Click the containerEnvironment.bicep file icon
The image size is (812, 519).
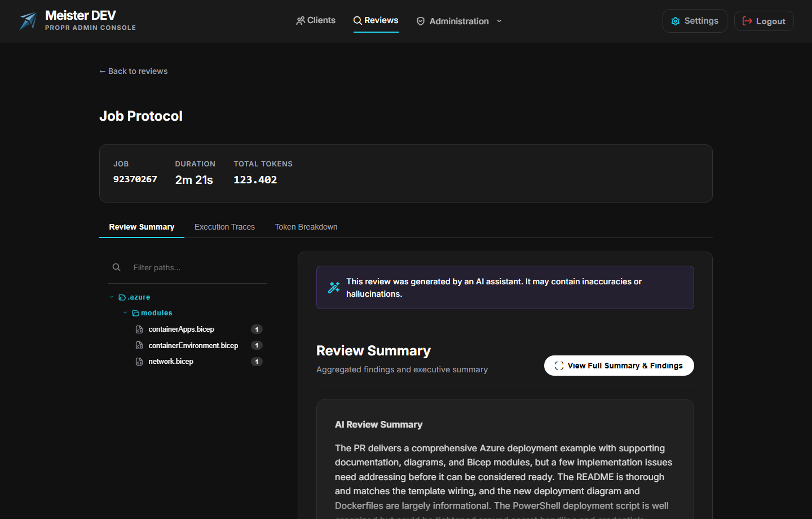(x=139, y=345)
